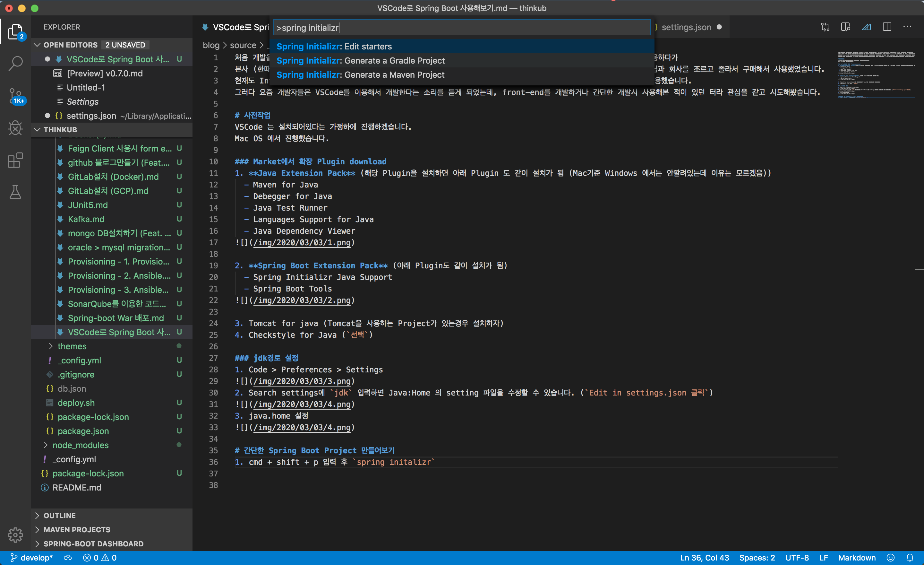Click the blue markdown extension toolbar icon
924x565 pixels.
[x=866, y=27]
